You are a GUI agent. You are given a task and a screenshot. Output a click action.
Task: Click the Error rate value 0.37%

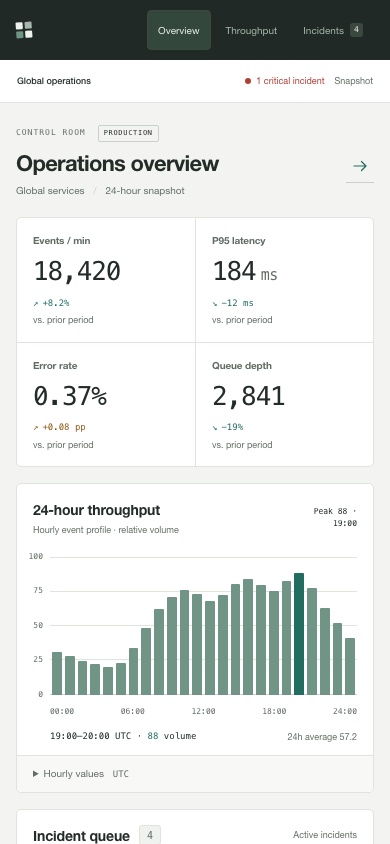point(70,396)
